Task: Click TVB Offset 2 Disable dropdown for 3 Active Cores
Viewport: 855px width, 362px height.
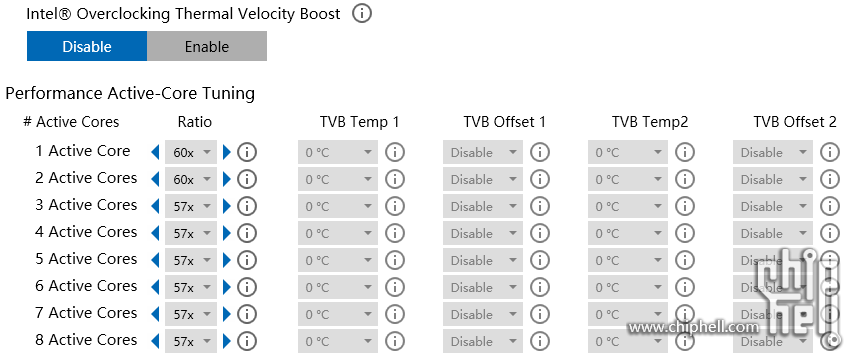Action: coord(773,207)
